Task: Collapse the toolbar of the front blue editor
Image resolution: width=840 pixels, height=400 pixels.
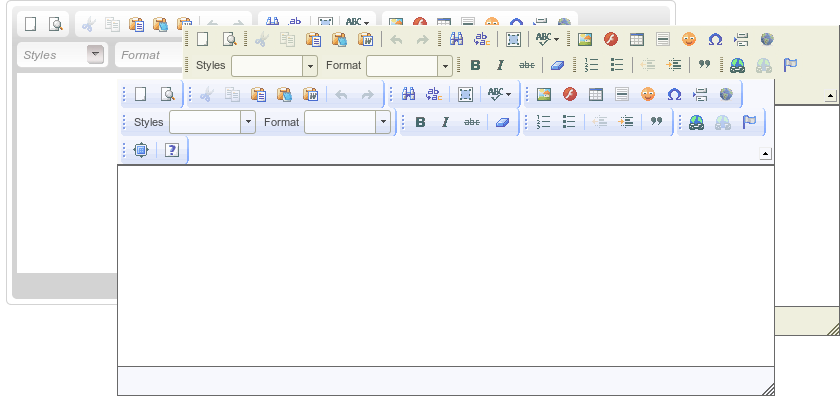Action: (765, 154)
